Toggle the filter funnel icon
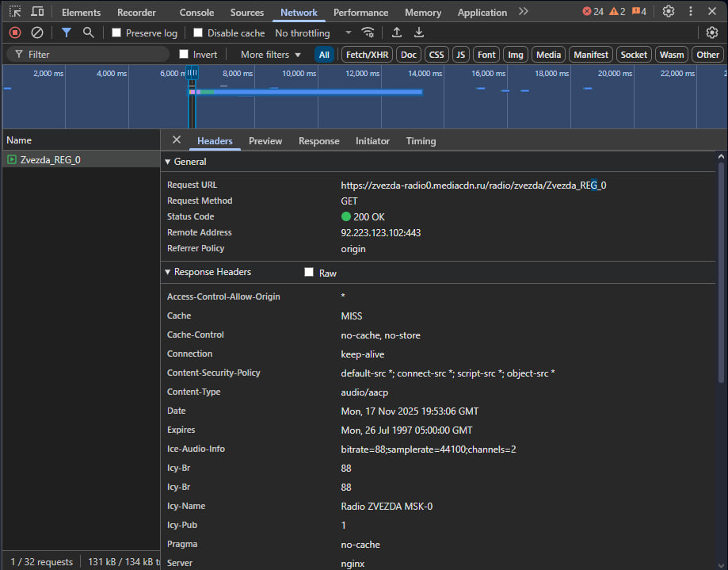Screen dimensions: 728x570 (67, 33)
